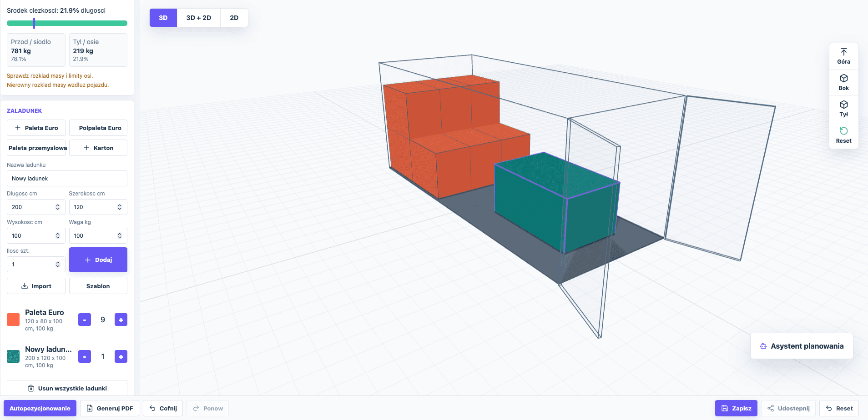
Task: Open the Import dialog
Action: tap(36, 286)
